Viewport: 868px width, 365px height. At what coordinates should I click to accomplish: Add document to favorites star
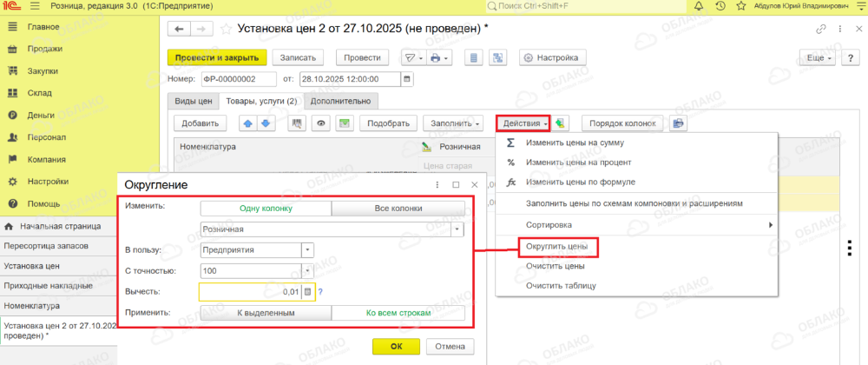point(226,30)
